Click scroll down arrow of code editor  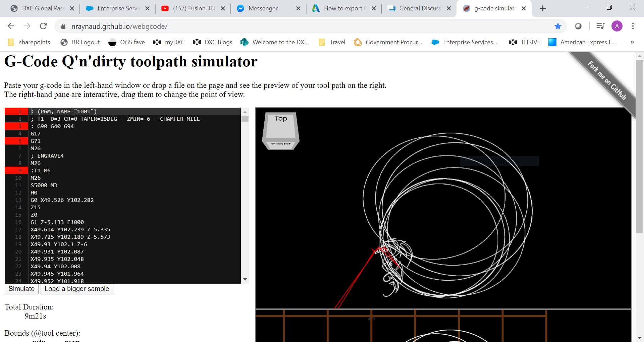(x=245, y=279)
